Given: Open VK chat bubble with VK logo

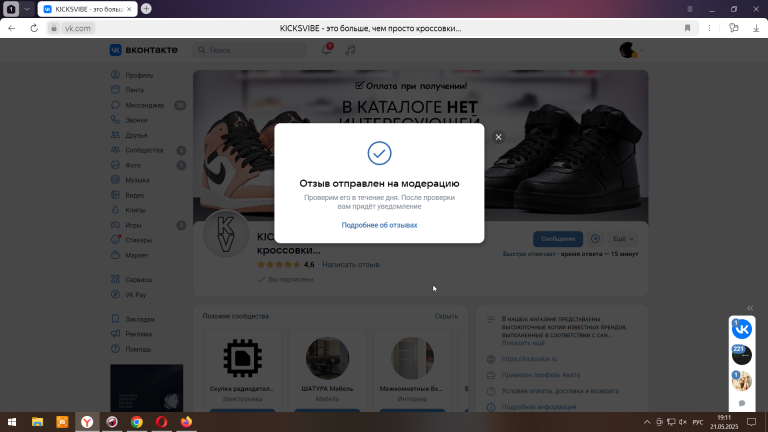Looking at the screenshot, I should point(742,329).
